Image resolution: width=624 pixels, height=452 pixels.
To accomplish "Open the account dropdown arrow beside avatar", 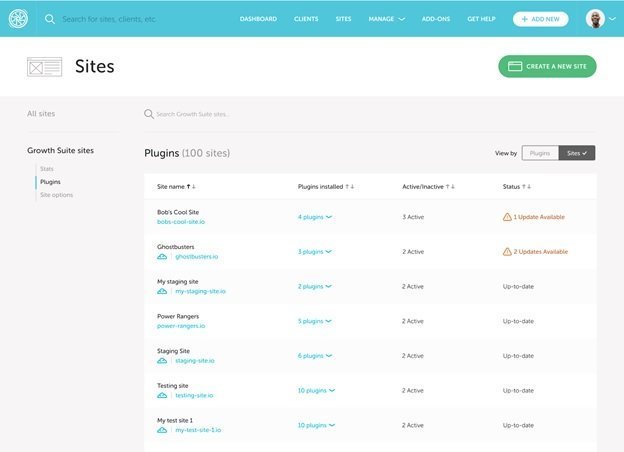I will click(x=612, y=19).
